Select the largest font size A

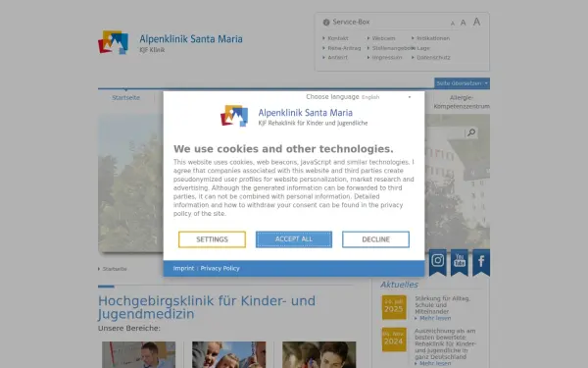tap(476, 22)
